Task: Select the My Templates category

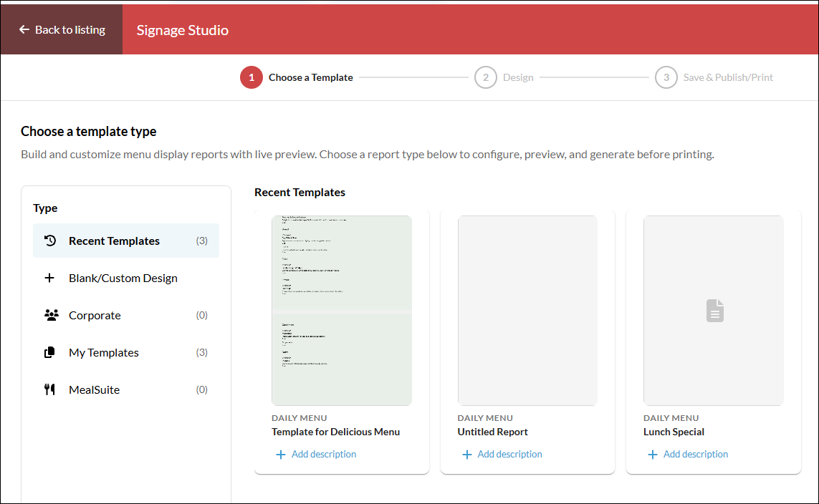Action: pos(126,353)
